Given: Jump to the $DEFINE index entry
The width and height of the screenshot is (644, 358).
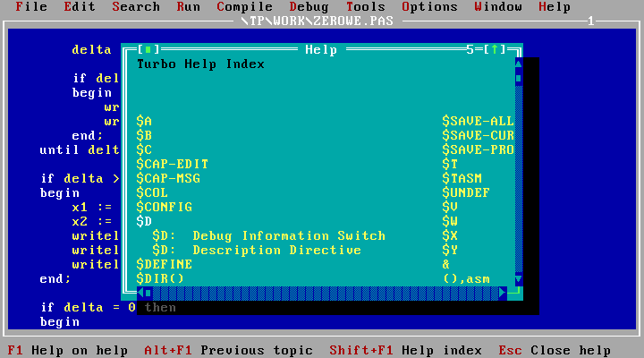Looking at the screenshot, I should (164, 264).
